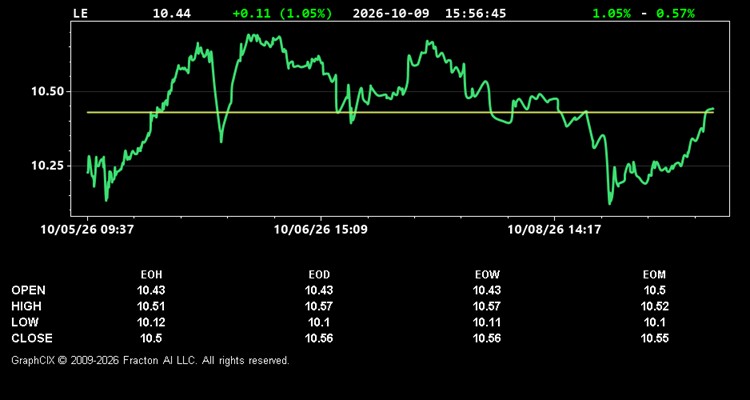Click the 10/05/26 09:37 axis label
Viewport: 750px width, 400px height.
87,229
